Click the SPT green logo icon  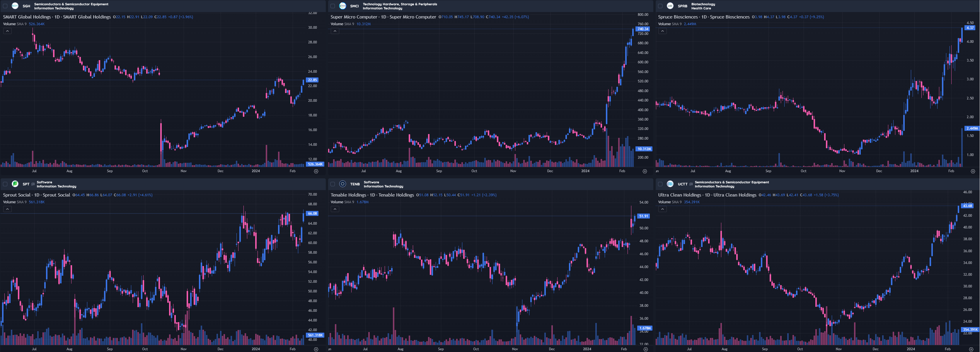(x=15, y=184)
